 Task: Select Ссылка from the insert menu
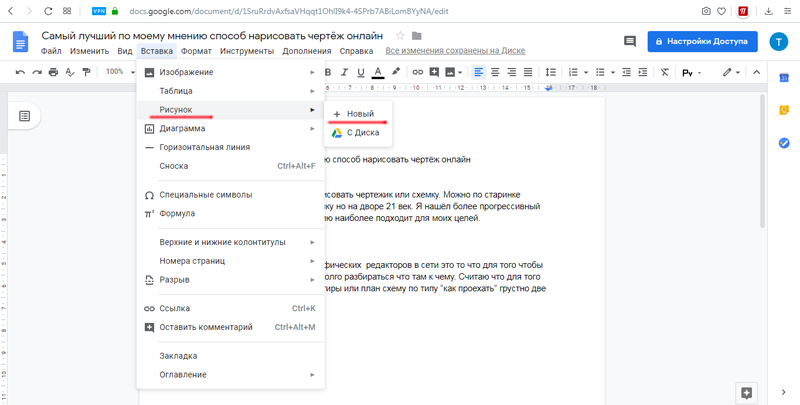click(231, 309)
